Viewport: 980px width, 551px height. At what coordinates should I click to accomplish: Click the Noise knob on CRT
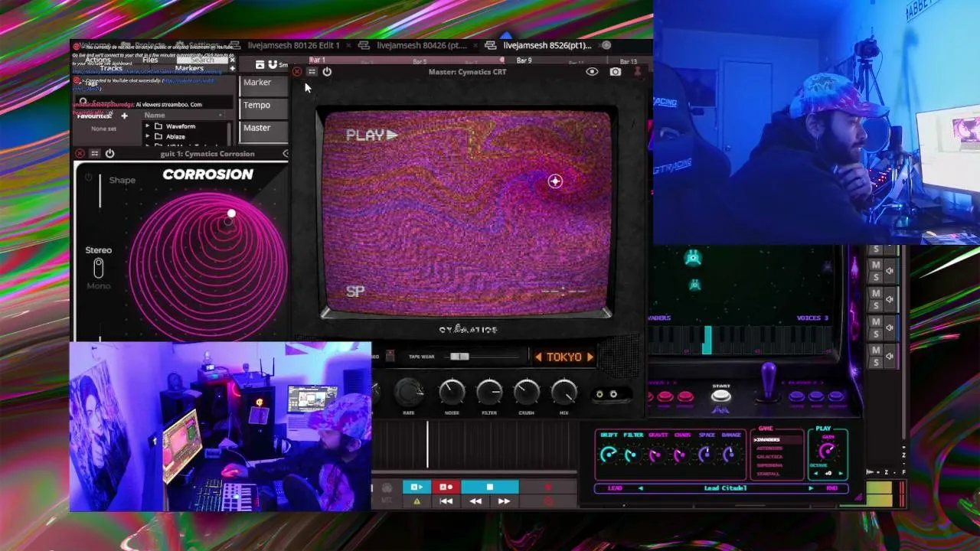pos(452,393)
